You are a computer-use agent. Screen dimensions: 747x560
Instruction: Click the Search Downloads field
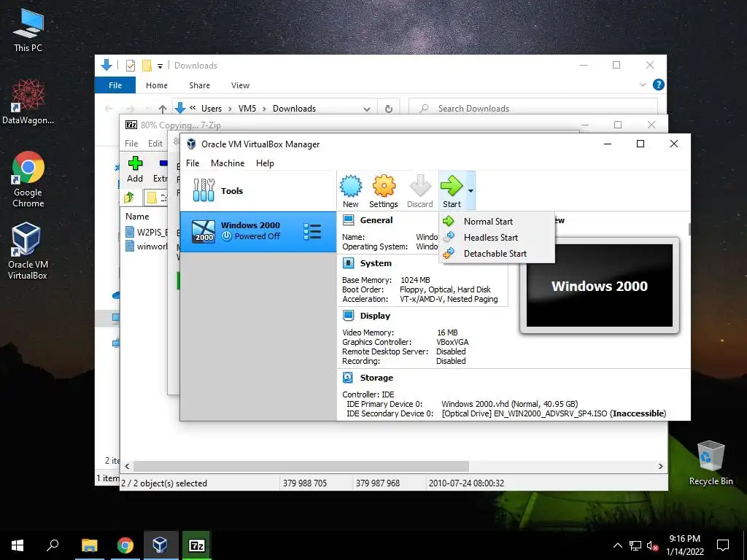533,109
